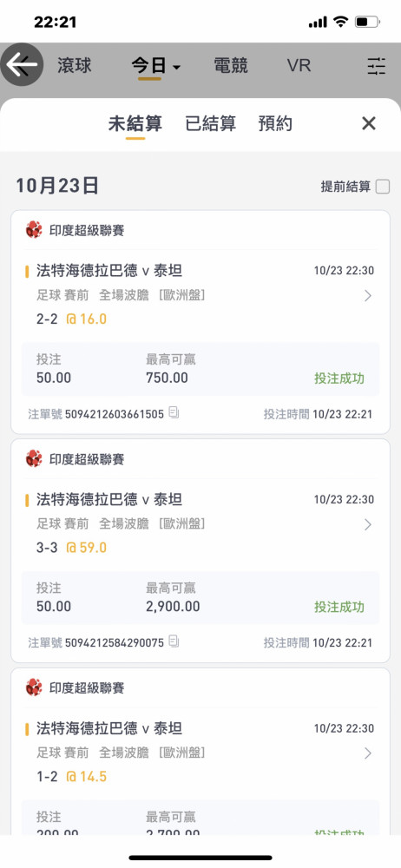Open details chevron for 1-2 bet
This screenshot has width=401, height=868.
pyautogui.click(x=368, y=753)
